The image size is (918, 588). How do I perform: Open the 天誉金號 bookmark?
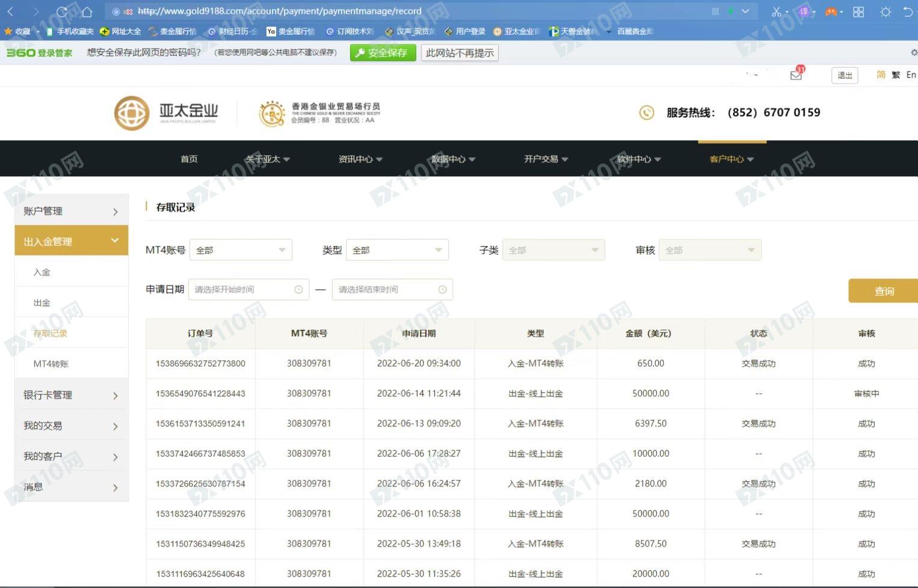pos(570,31)
